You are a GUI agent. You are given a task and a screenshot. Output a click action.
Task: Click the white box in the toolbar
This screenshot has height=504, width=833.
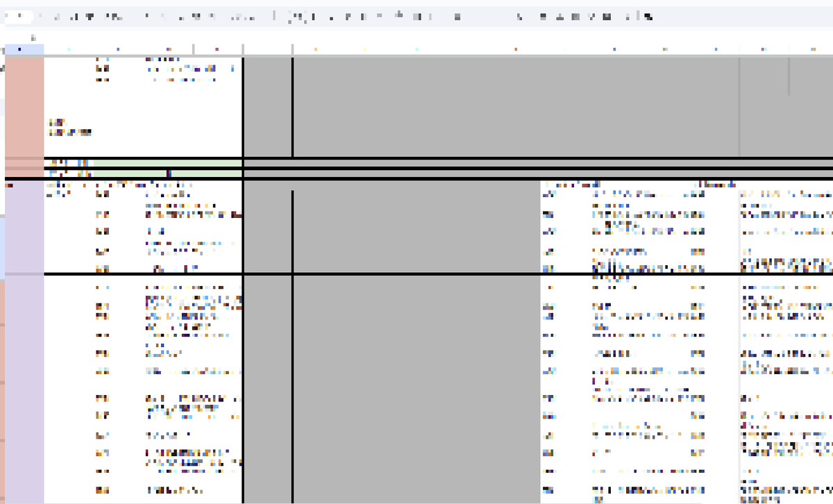(17, 17)
